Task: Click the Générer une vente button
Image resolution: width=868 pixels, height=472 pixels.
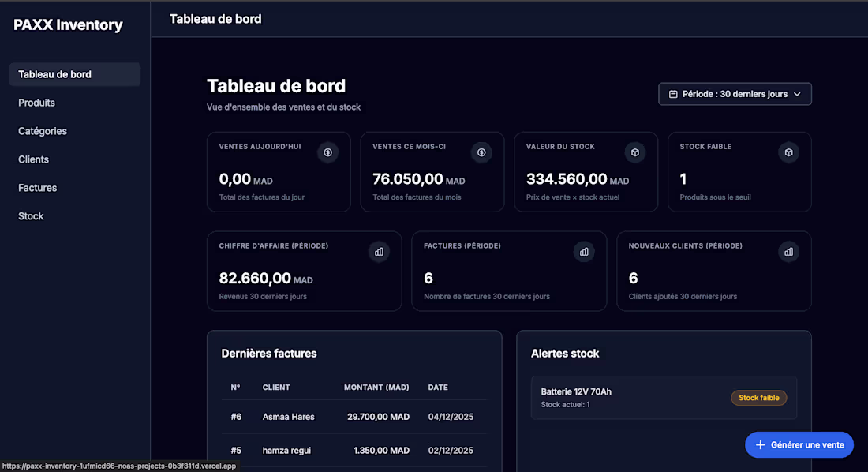Action: pyautogui.click(x=799, y=444)
